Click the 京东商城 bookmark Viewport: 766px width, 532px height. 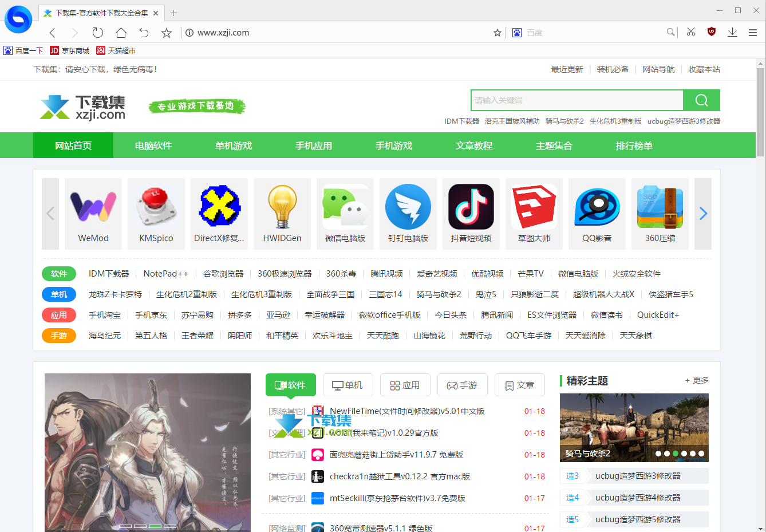coord(70,50)
